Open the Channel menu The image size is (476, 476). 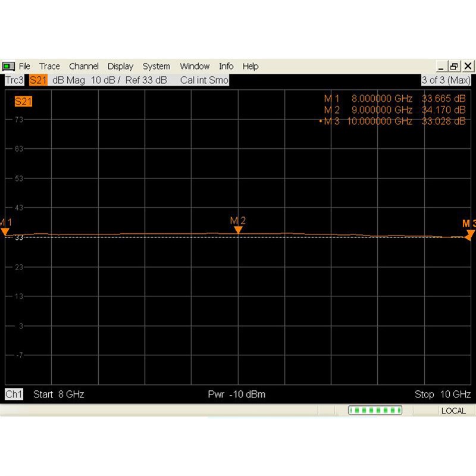(x=84, y=66)
